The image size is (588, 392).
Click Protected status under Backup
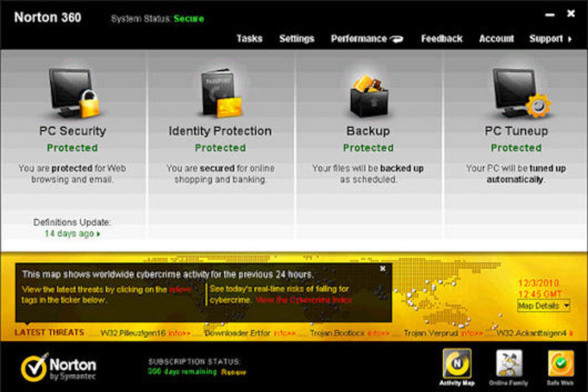click(368, 148)
